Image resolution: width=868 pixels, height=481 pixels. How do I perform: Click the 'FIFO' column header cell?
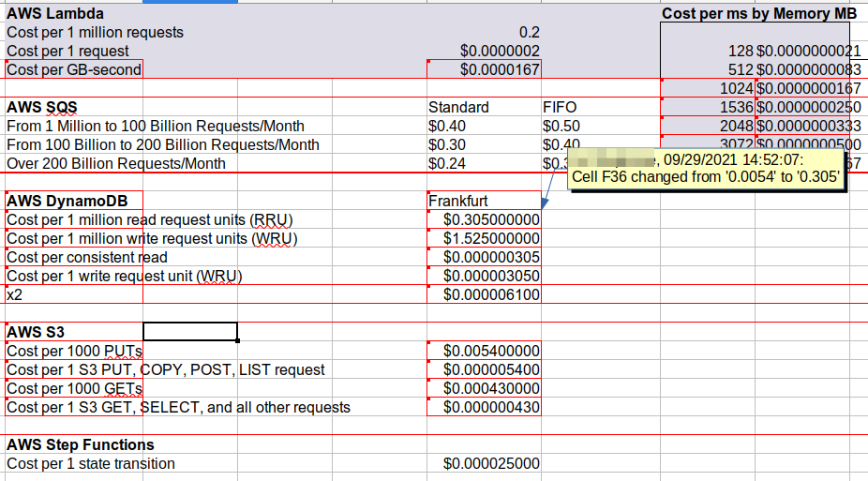601,108
